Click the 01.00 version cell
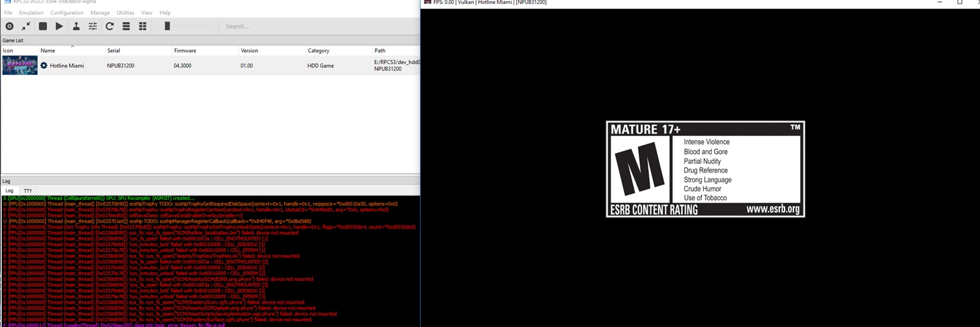Screen dimensions: 980x327 coord(246,66)
